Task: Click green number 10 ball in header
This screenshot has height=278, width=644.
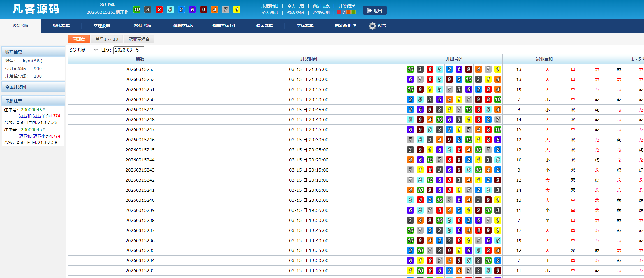Action: pos(137,10)
